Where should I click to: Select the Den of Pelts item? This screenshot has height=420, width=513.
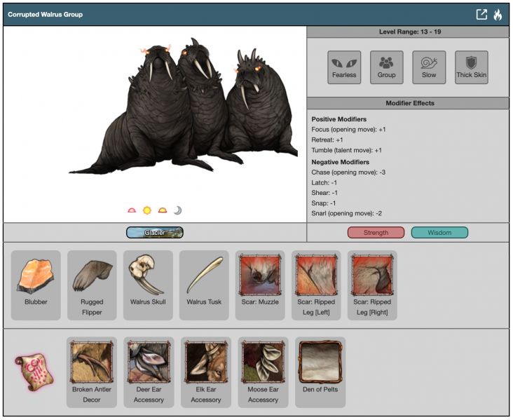pyautogui.click(x=320, y=372)
